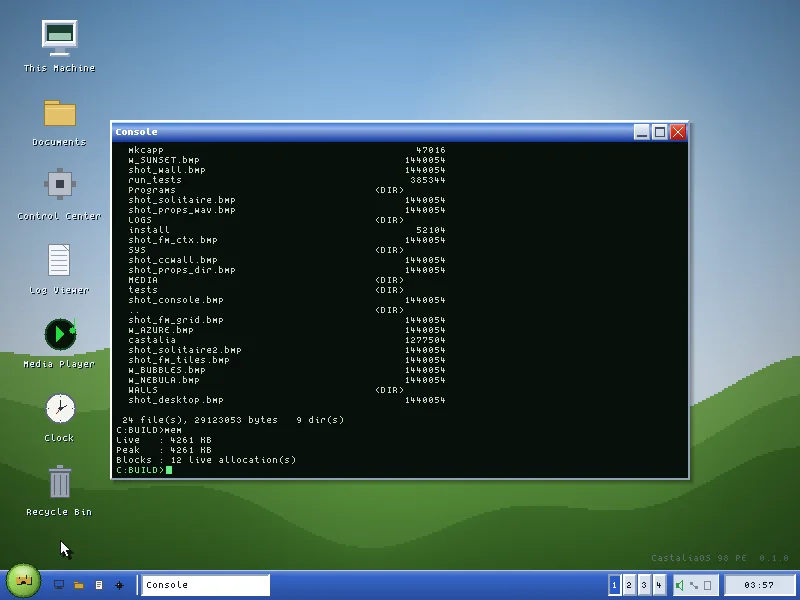This screenshot has height=600, width=800.
Task: Click the mkcapp entry in console listing
Action: tap(146, 150)
